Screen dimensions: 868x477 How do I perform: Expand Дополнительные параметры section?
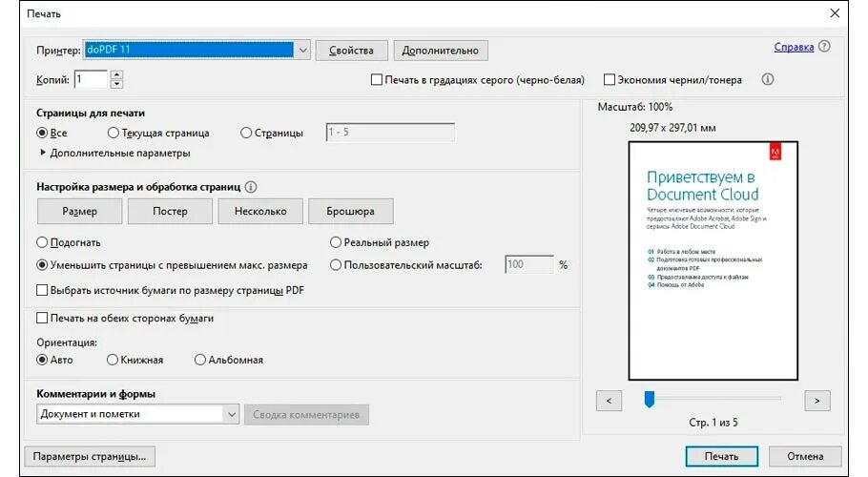coord(43,153)
